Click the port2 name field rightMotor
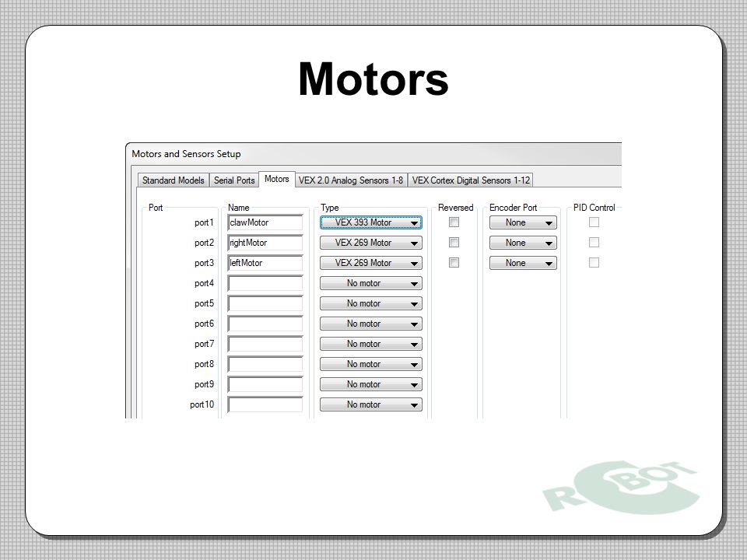747x560 pixels. [x=265, y=243]
